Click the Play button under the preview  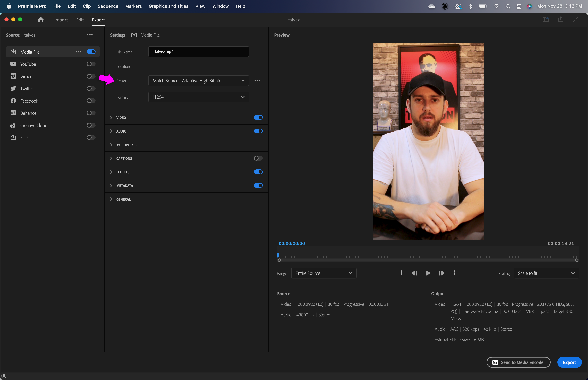428,273
